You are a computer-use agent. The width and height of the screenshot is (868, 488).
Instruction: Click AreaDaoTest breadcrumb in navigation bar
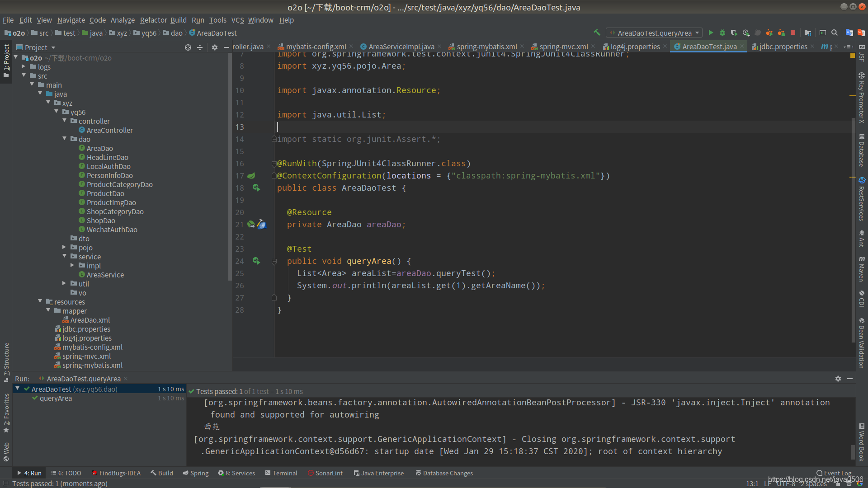[213, 33]
